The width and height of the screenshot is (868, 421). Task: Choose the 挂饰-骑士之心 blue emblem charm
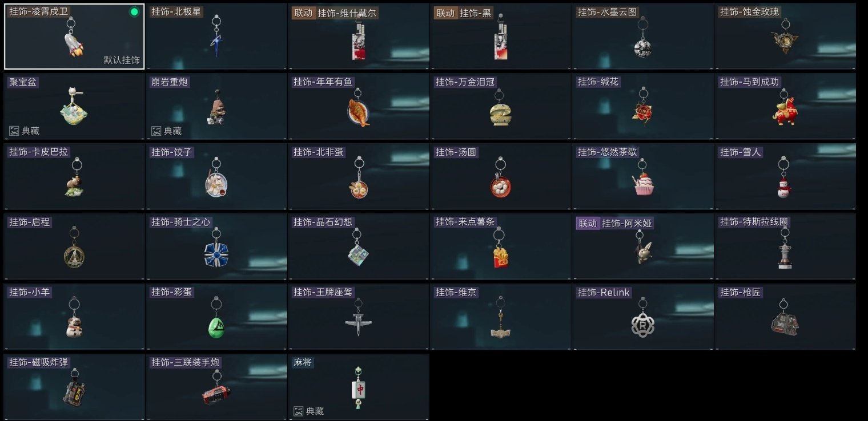pyautogui.click(x=216, y=246)
